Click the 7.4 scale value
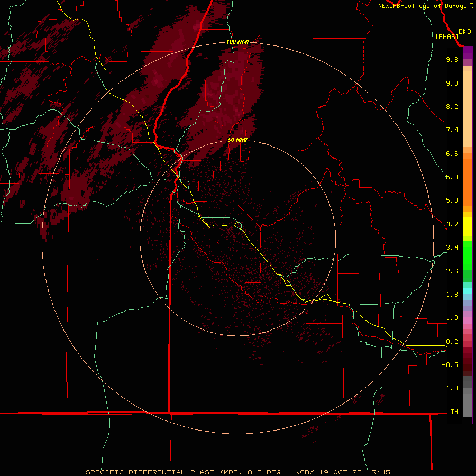This screenshot has width=476, height=476. pyautogui.click(x=452, y=130)
